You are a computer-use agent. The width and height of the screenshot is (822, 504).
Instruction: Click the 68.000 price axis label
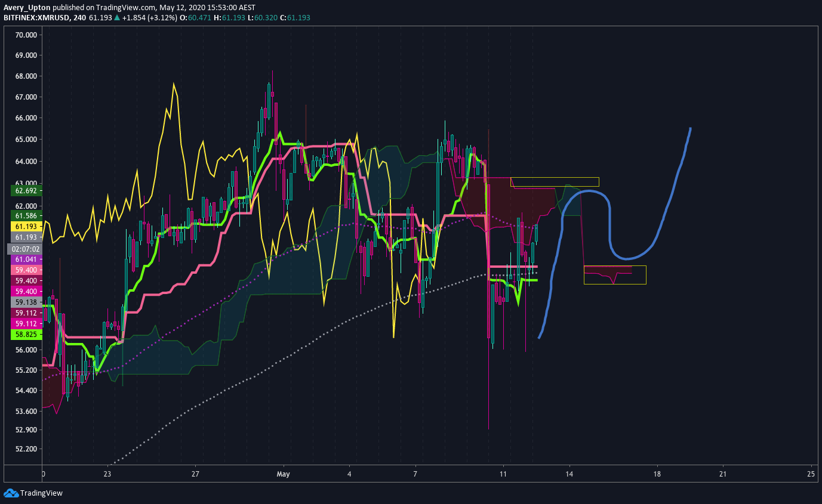click(x=26, y=76)
